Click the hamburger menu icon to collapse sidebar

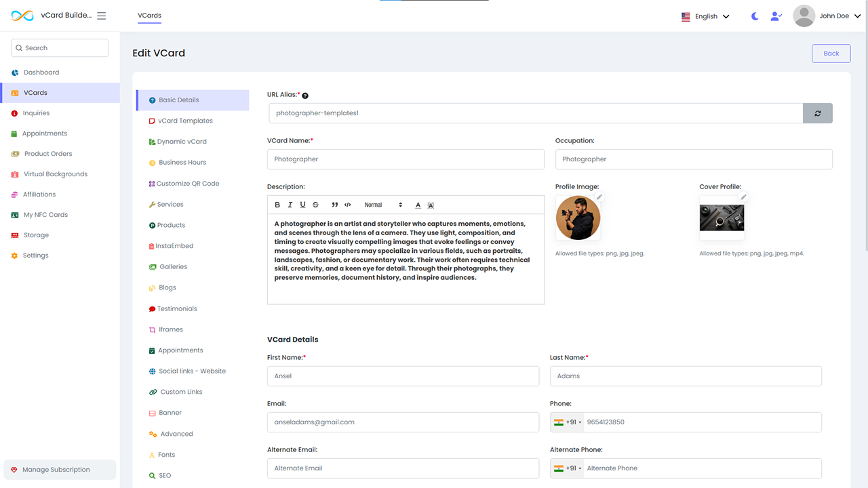coord(102,16)
